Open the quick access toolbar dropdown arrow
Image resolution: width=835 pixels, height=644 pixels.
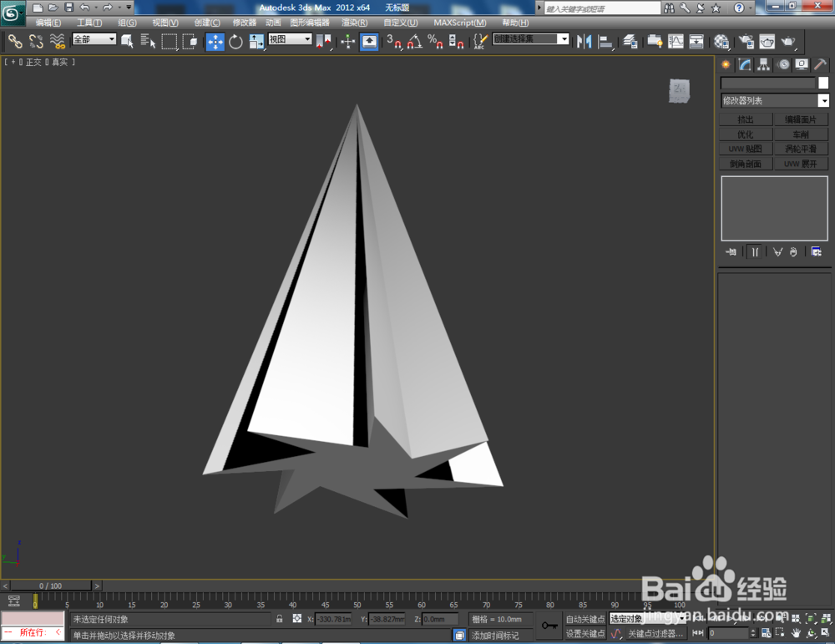tap(129, 8)
